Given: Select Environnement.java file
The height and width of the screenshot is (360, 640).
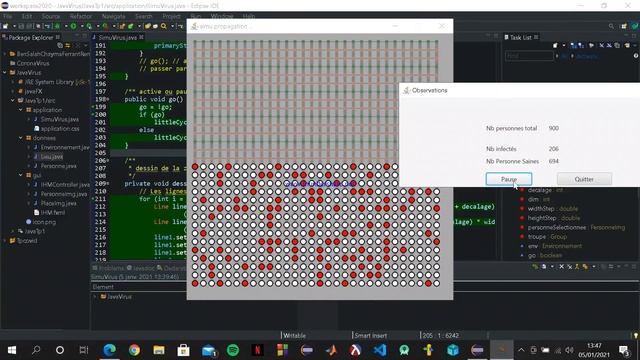Looking at the screenshot, I should pos(64,147).
